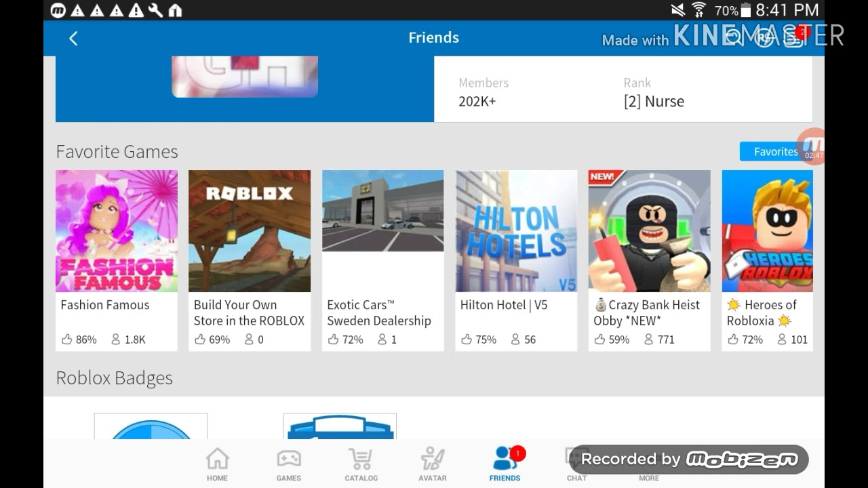Tap the wrench notification icon in status bar
The image size is (868, 488).
pos(155,10)
